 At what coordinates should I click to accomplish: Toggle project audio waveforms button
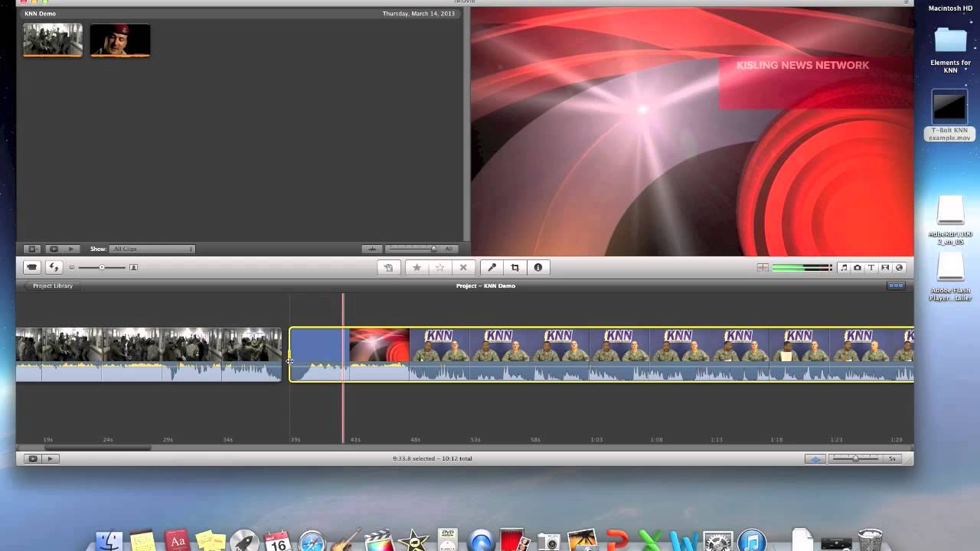(815, 458)
